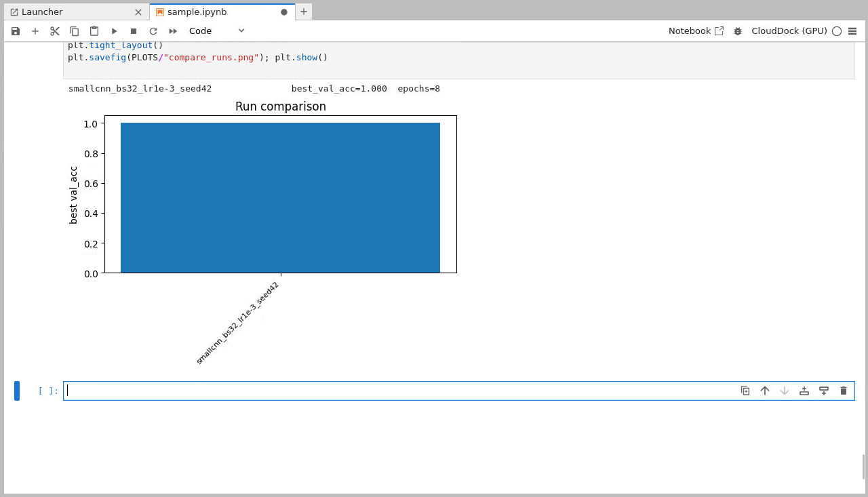Paste a cell from the clipboard
The image size is (868, 497).
pos(94,31)
